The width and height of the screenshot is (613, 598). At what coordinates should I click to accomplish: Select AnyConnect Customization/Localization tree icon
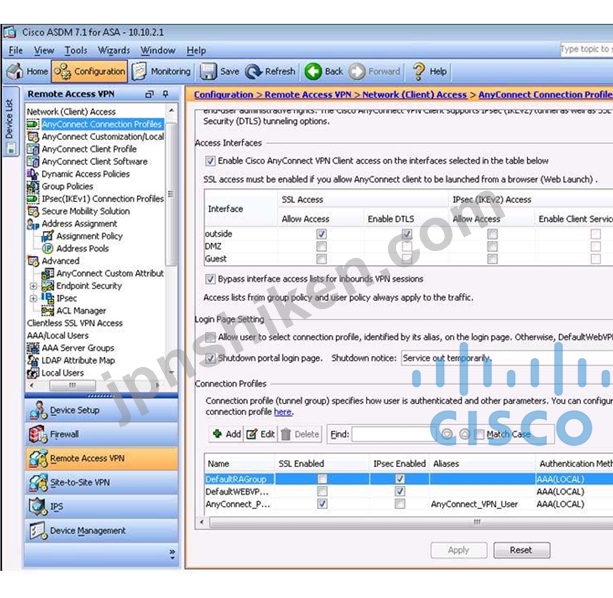coord(33,137)
